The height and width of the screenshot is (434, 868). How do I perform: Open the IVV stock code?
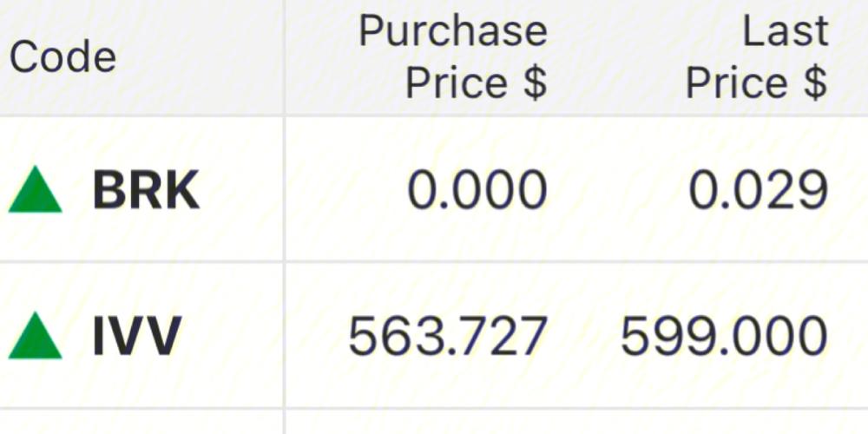pyautogui.click(x=137, y=335)
